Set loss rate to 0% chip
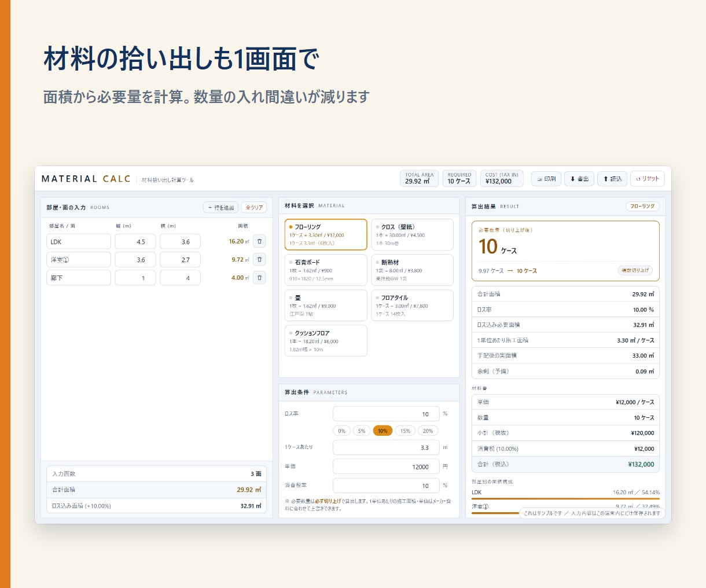706x588 pixels. pyautogui.click(x=341, y=431)
